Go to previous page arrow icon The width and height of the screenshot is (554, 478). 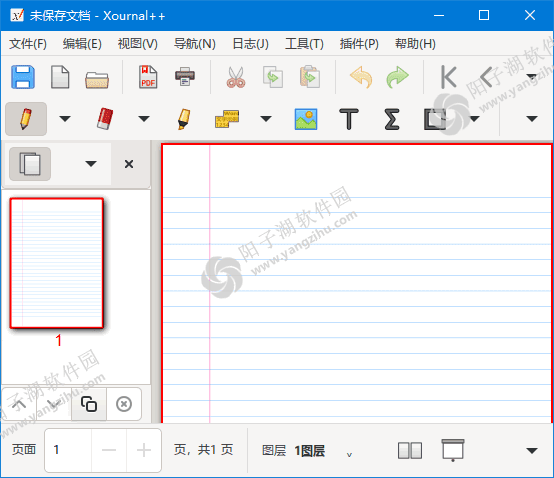(x=487, y=77)
